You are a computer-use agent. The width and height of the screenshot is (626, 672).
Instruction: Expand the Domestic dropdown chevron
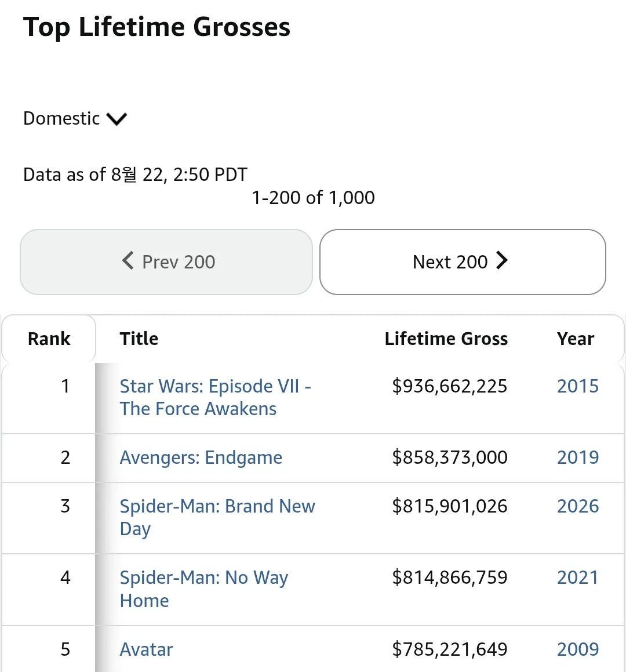117,119
